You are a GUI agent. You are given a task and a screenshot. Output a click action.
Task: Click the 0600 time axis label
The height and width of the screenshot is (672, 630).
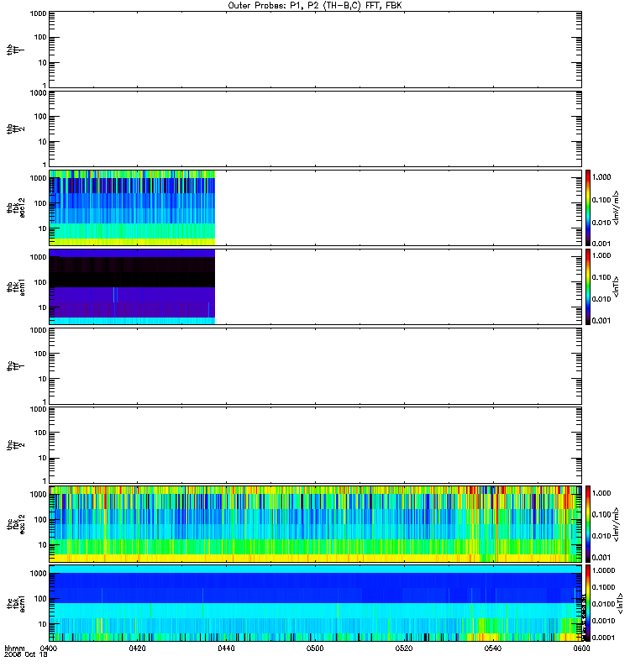point(581,648)
